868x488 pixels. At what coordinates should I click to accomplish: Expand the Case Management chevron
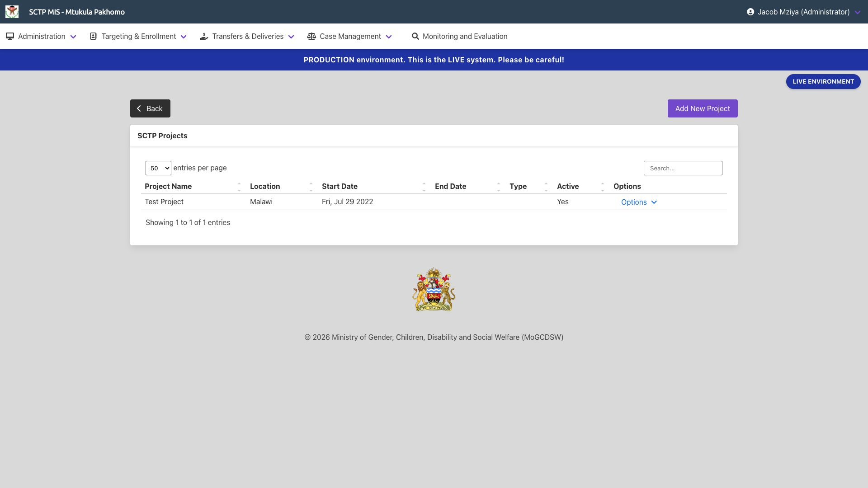click(x=389, y=37)
